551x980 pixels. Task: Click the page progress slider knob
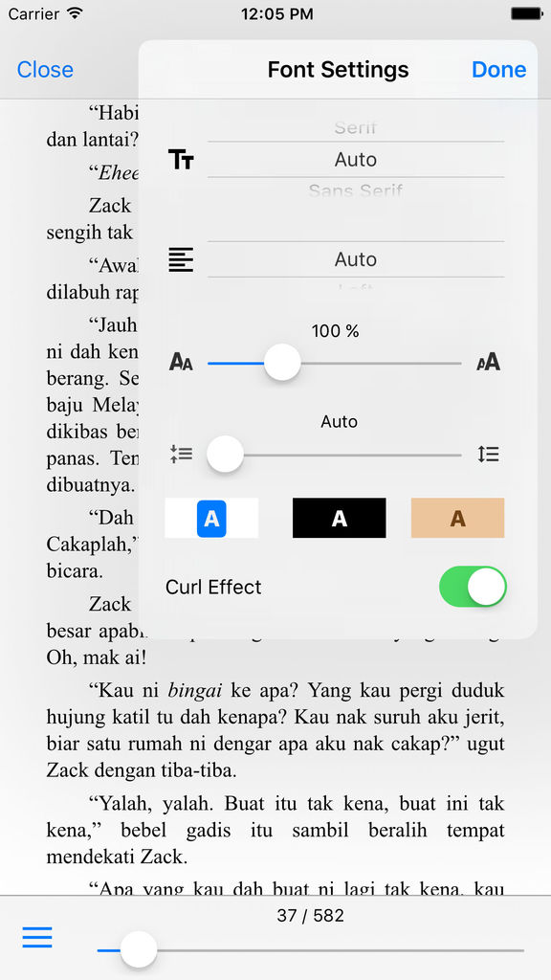tap(139, 949)
